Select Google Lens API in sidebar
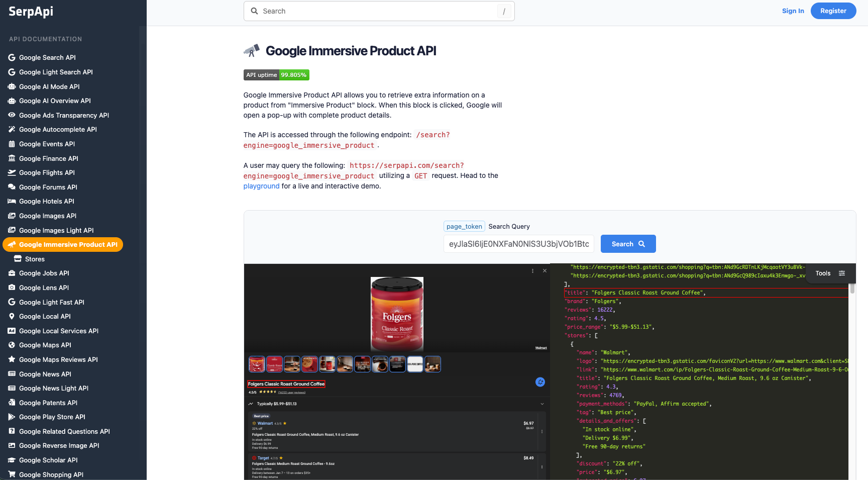868x480 pixels. point(44,287)
